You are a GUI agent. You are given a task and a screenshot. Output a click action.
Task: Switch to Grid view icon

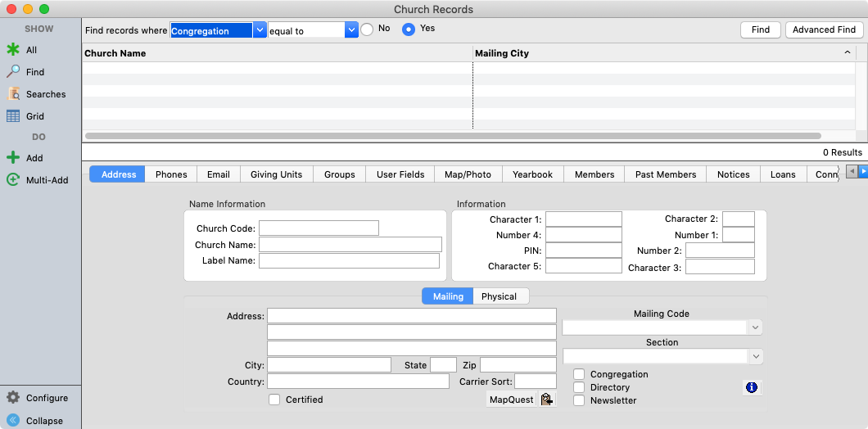13,116
